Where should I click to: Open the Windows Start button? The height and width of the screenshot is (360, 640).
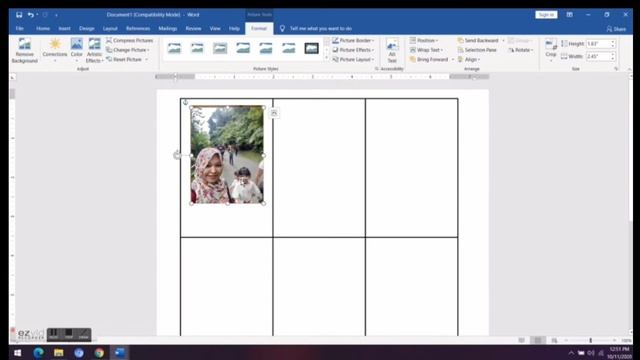coord(18,353)
